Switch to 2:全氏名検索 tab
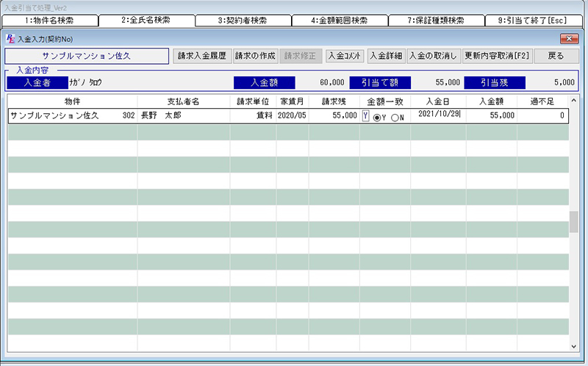 [x=147, y=21]
